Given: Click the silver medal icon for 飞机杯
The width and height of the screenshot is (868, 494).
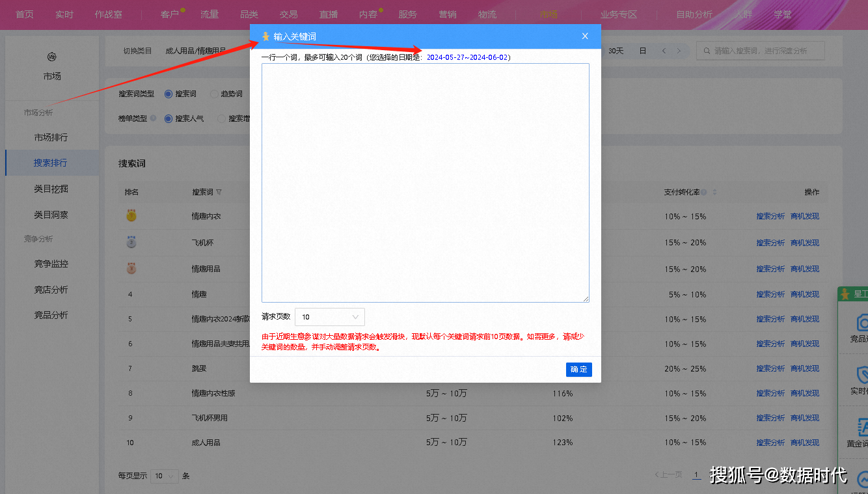Looking at the screenshot, I should tap(132, 242).
